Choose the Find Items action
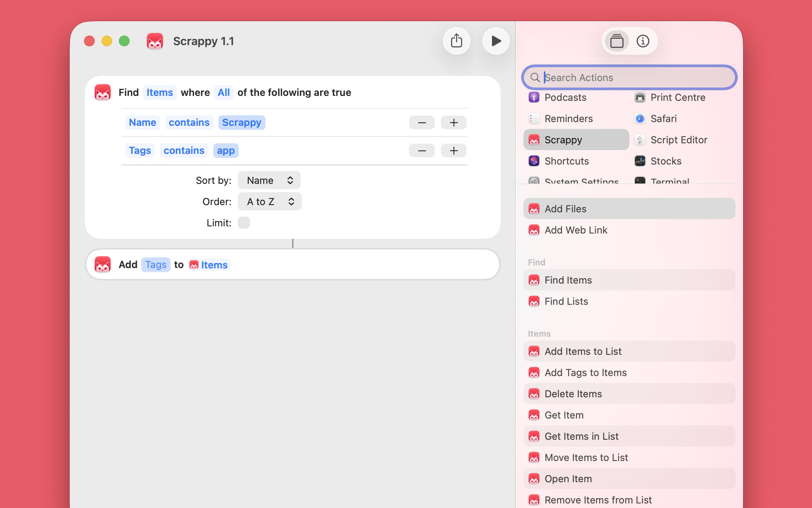The image size is (812, 508). tap(629, 280)
